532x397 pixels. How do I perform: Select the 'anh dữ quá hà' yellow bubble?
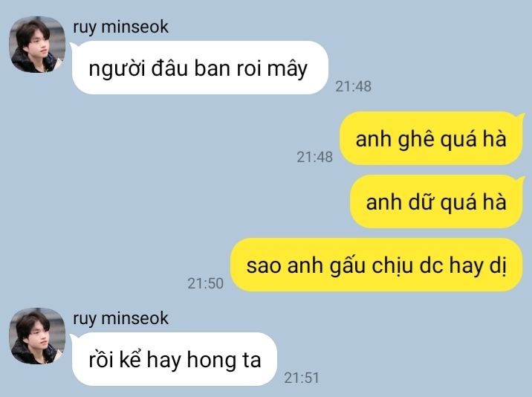436,201
